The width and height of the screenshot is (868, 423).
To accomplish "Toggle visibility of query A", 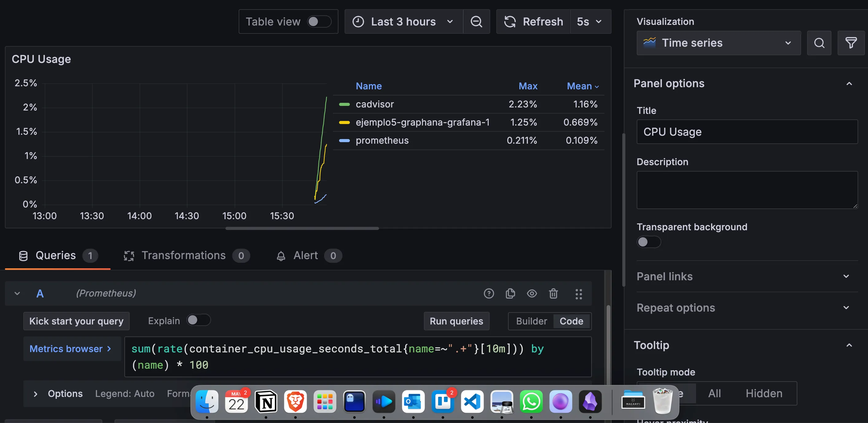I will [x=532, y=293].
